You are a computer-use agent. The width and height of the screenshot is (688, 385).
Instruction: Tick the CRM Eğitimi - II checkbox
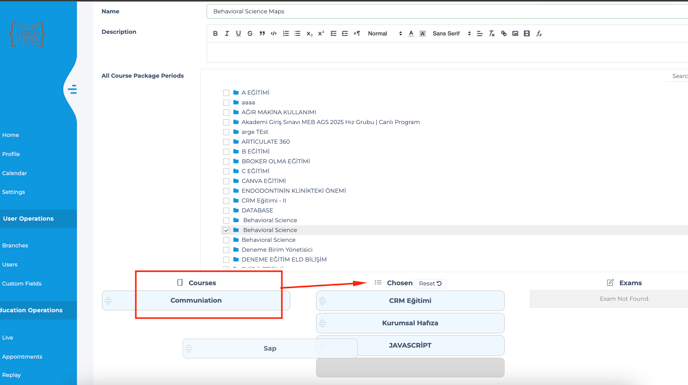226,201
